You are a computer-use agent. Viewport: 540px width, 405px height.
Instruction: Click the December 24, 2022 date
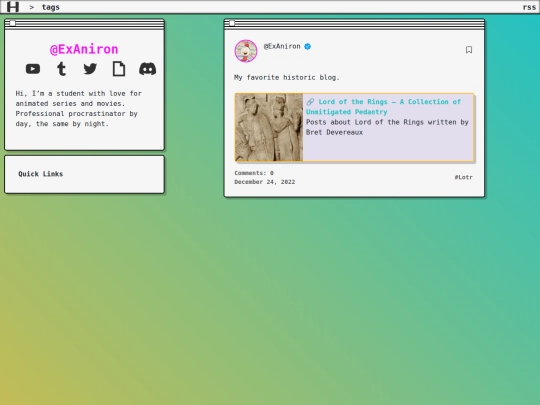tap(264, 182)
